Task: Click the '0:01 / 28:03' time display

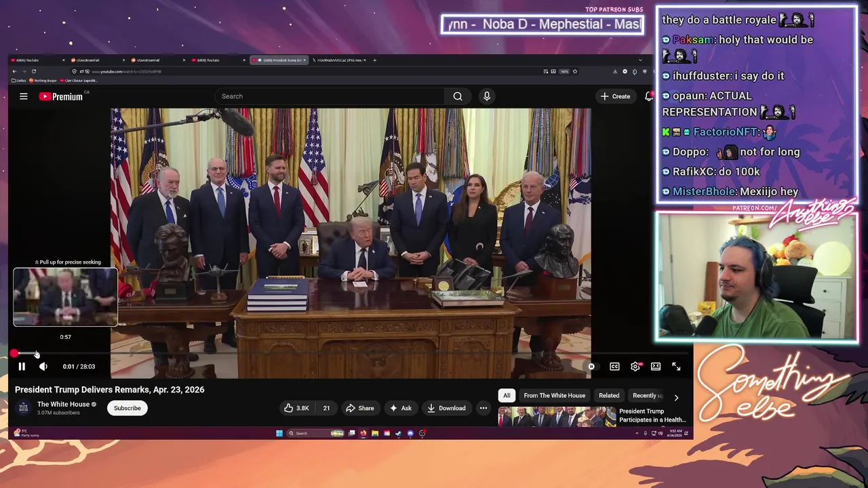Action: click(79, 367)
